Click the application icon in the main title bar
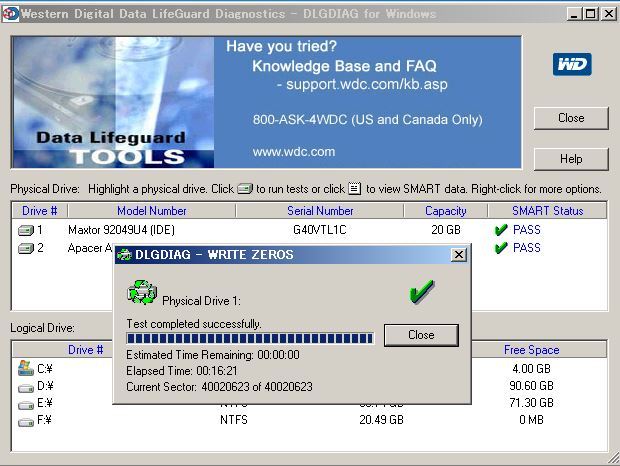620x466 pixels. (x=10, y=14)
